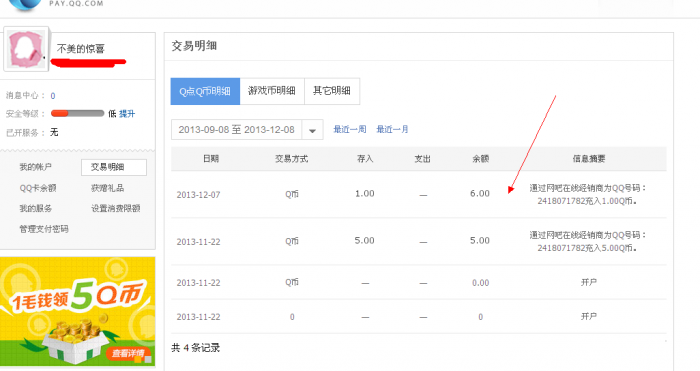Click the security level progress bar
Image resolution: width=700 pixels, height=371 pixels.
(x=77, y=113)
